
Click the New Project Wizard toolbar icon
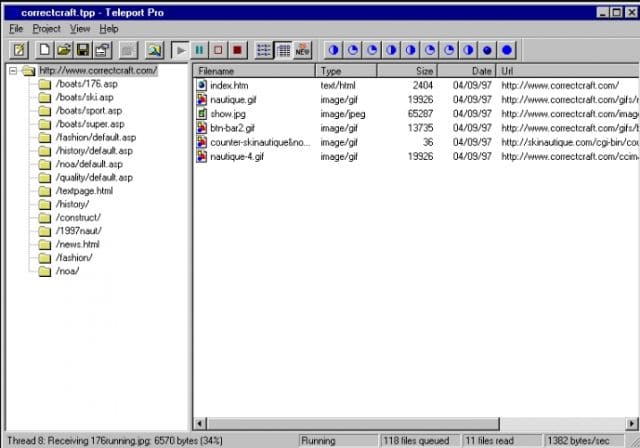click(x=19, y=49)
